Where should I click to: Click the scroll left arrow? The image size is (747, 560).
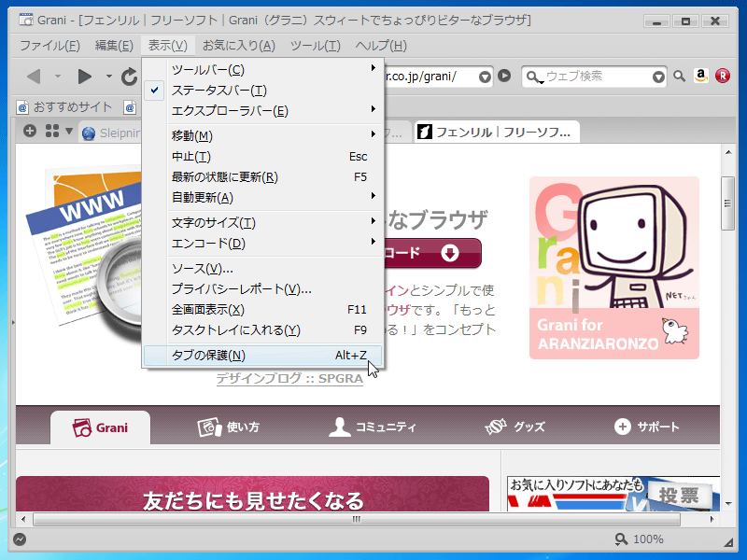(x=23, y=519)
